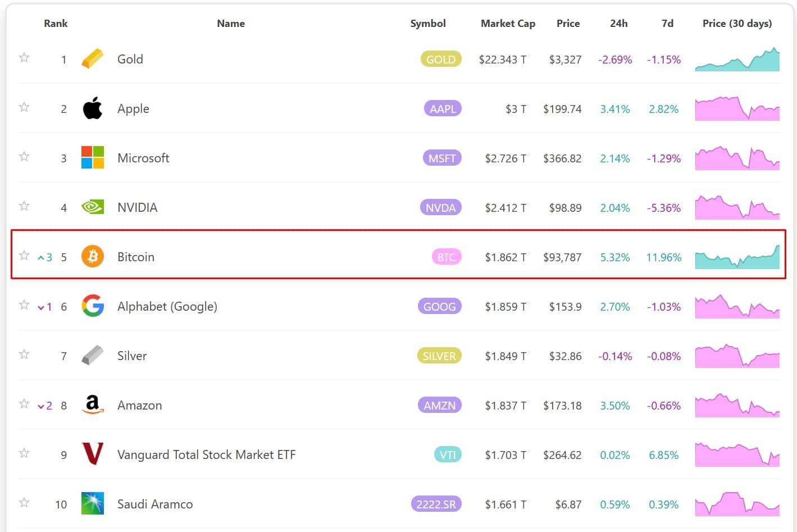
Task: Star NVIDIA as a favorite
Action: click(x=24, y=206)
